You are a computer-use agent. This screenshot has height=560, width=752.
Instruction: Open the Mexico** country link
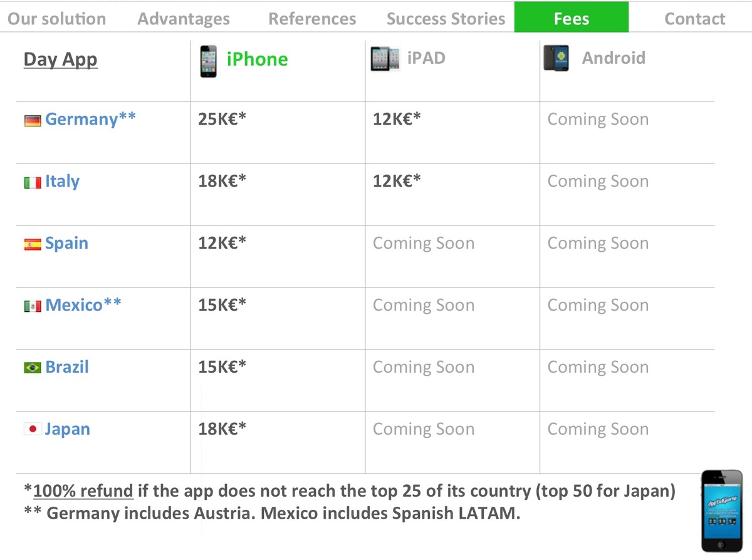pos(83,305)
